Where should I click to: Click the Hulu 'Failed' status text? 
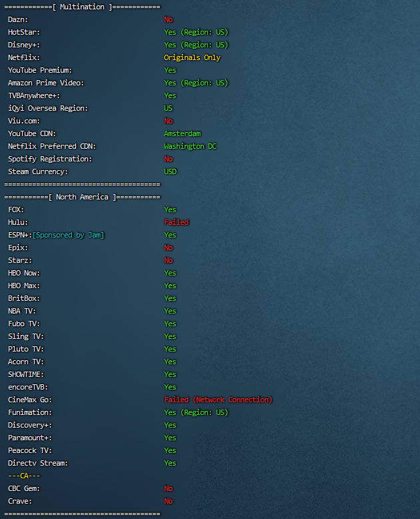coord(177,222)
